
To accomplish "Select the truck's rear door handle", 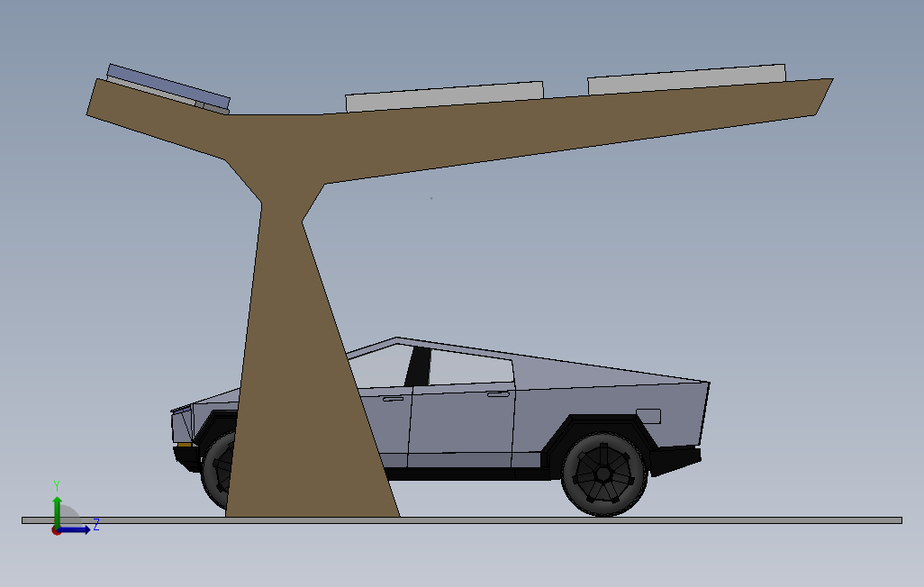I will 498,393.
